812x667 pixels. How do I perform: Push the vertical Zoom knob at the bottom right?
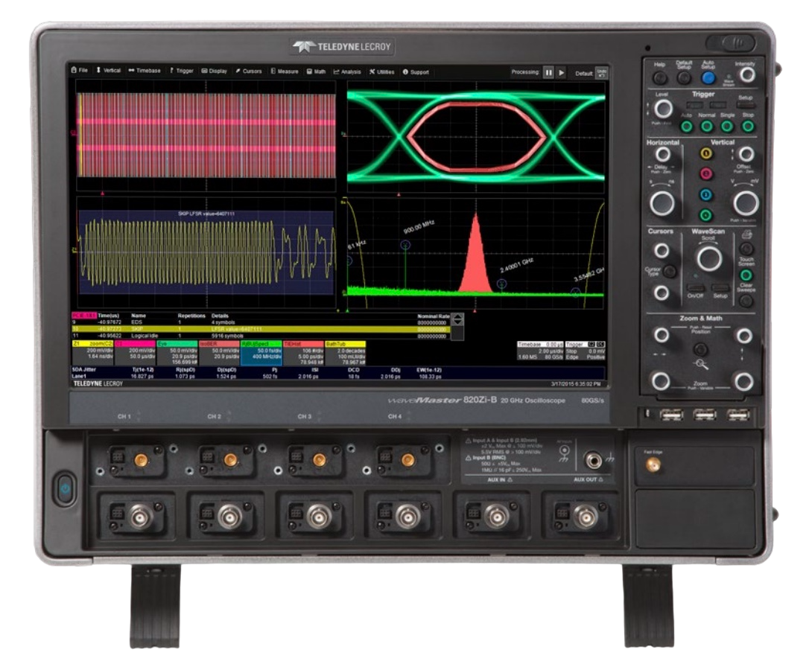743,382
